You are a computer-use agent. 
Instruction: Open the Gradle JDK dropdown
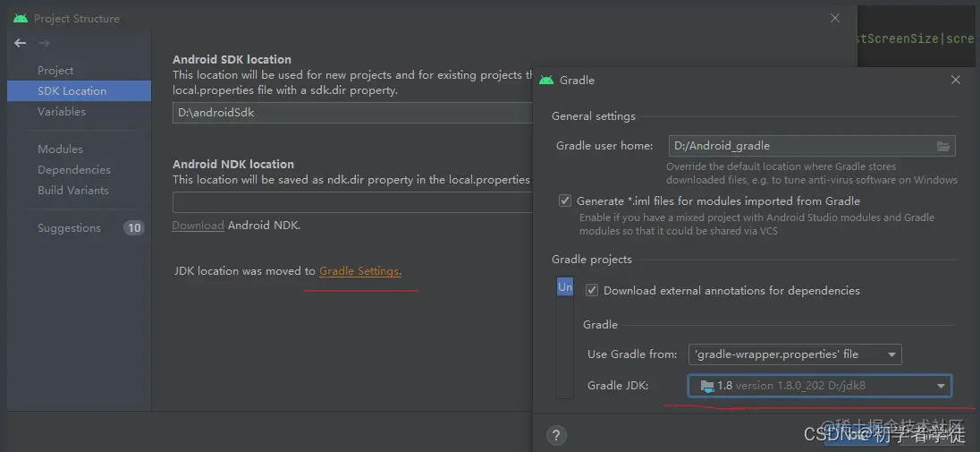click(820, 386)
